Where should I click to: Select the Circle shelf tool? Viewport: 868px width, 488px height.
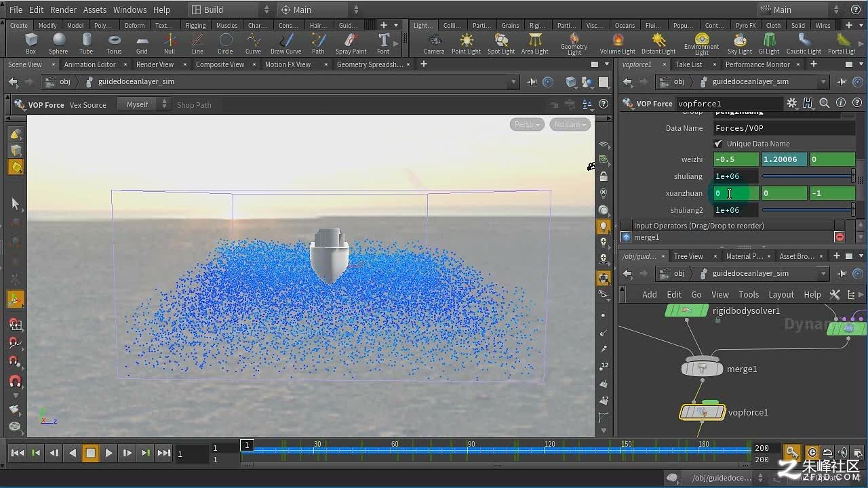pos(225,44)
